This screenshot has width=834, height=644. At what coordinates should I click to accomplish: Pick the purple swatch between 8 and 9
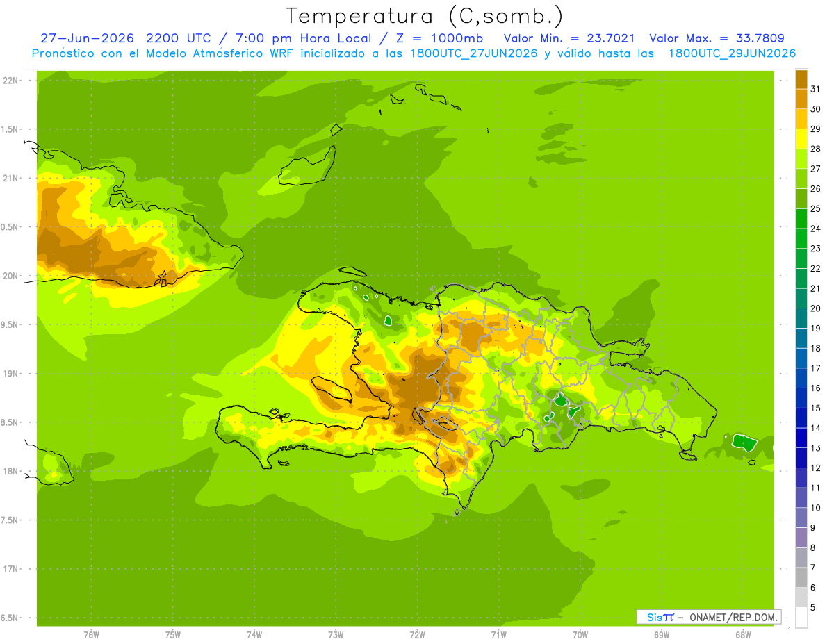[x=801, y=538]
